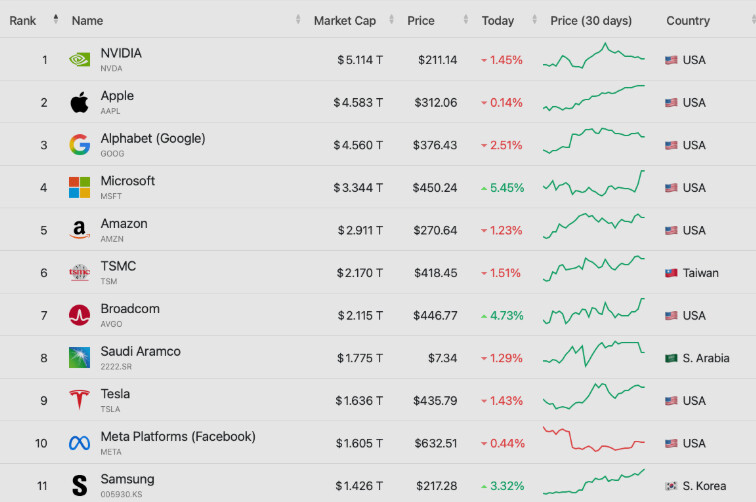Open the Alphabet Google logo

(80, 145)
